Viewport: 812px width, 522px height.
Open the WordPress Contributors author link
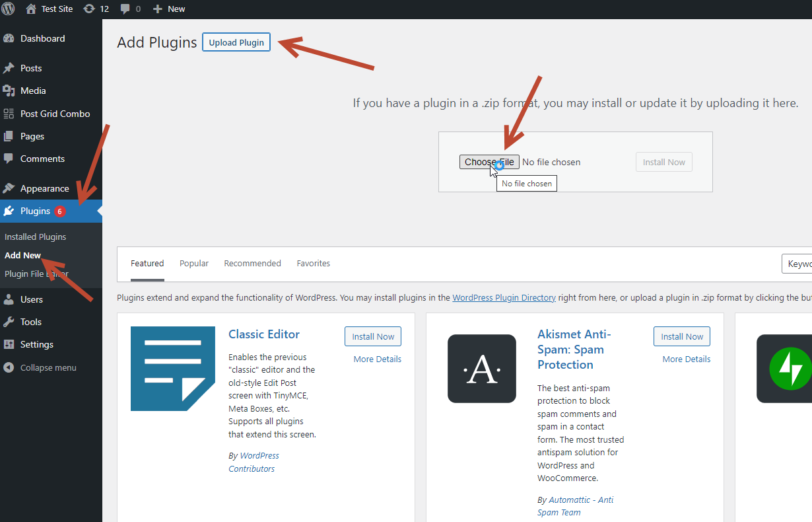pos(254,462)
